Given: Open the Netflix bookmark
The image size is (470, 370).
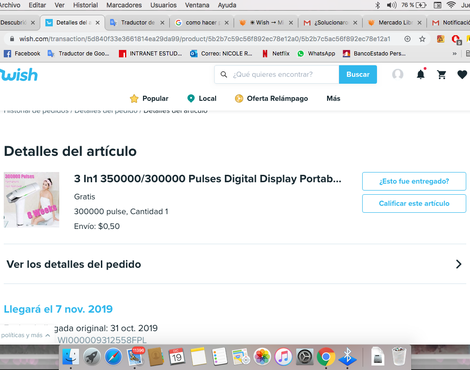Looking at the screenshot, I should pyautogui.click(x=276, y=54).
